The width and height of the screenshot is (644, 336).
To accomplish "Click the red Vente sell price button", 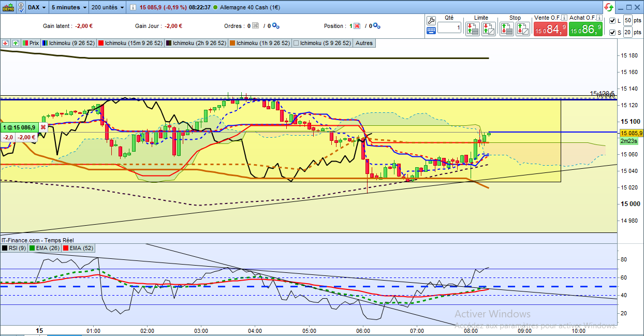I will pyautogui.click(x=550, y=29).
